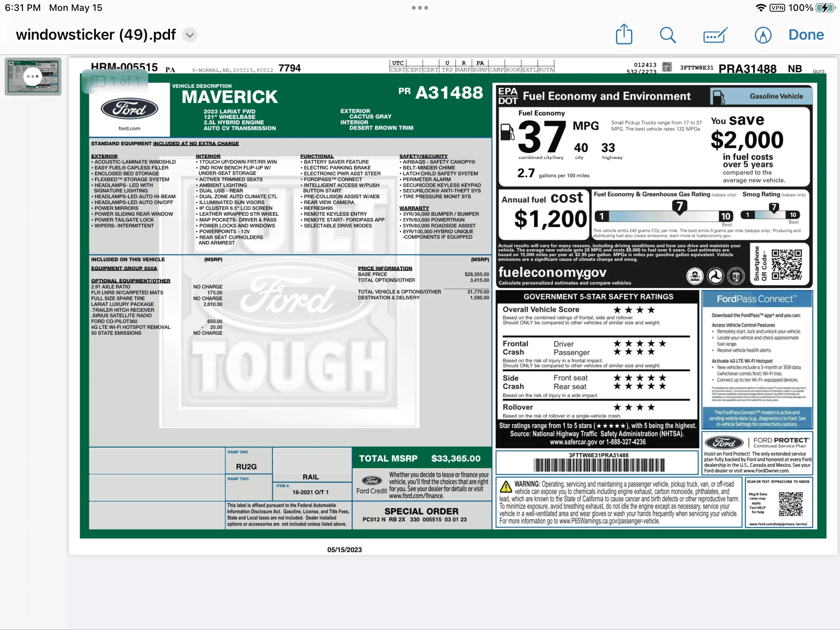Click the Ford oval logo on sticker

point(129,109)
